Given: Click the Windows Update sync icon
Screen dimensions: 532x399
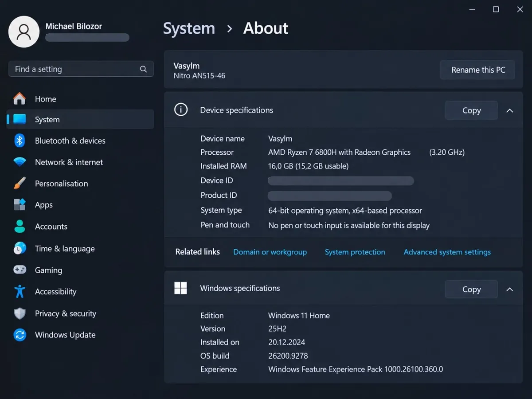Looking at the screenshot, I should [20, 335].
